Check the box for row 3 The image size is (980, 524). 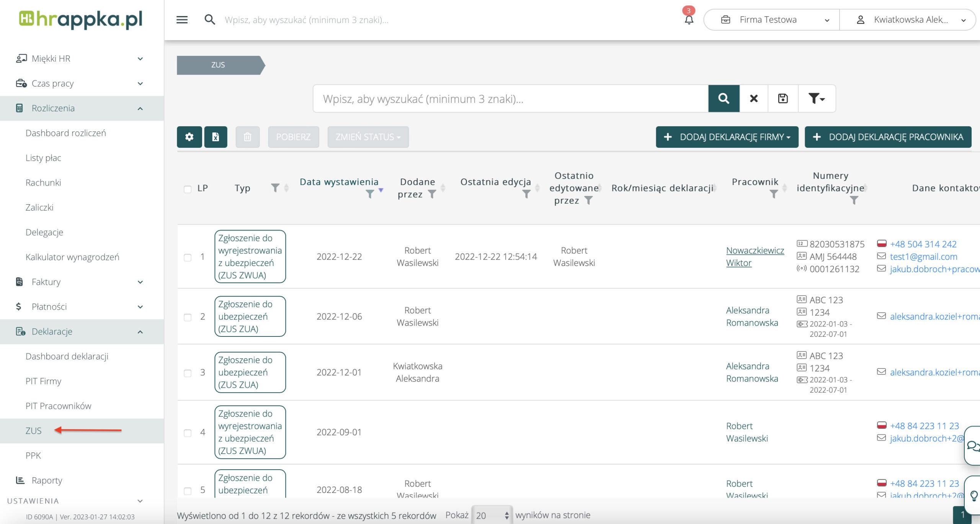pyautogui.click(x=188, y=373)
